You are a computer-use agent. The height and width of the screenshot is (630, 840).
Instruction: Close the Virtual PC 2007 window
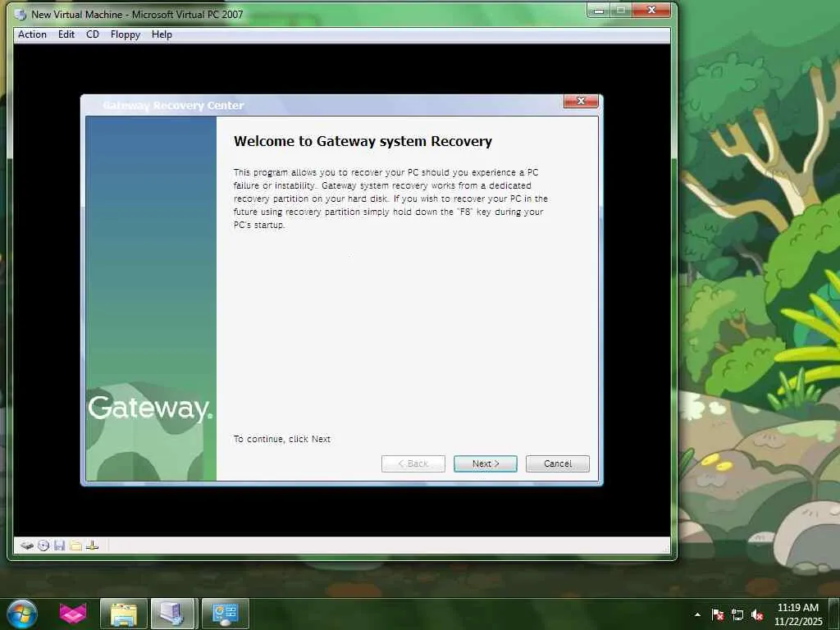pos(651,10)
